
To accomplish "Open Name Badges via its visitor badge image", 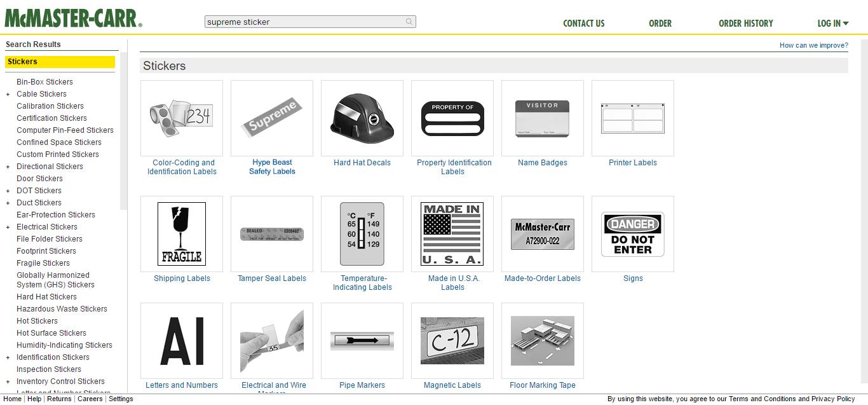I will (542, 118).
